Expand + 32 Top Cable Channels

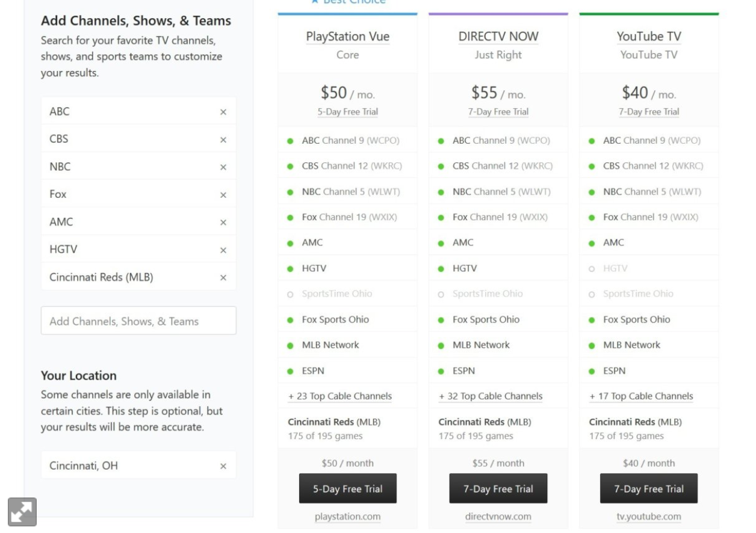(x=491, y=396)
